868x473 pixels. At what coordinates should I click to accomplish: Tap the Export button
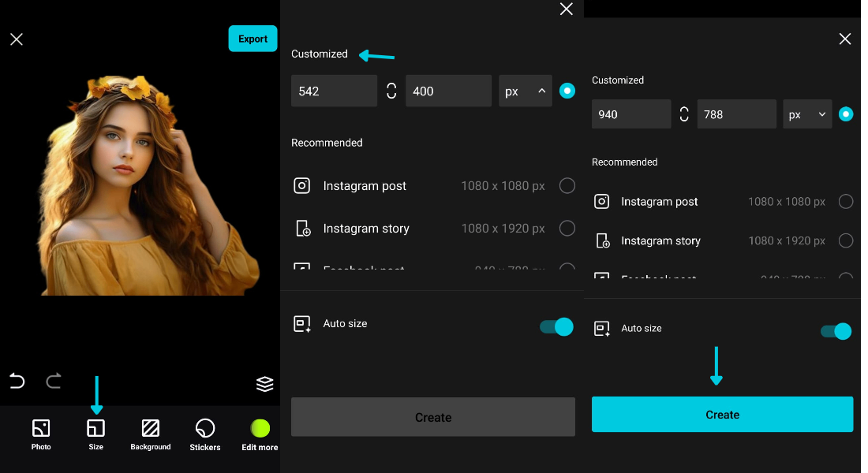tap(253, 39)
